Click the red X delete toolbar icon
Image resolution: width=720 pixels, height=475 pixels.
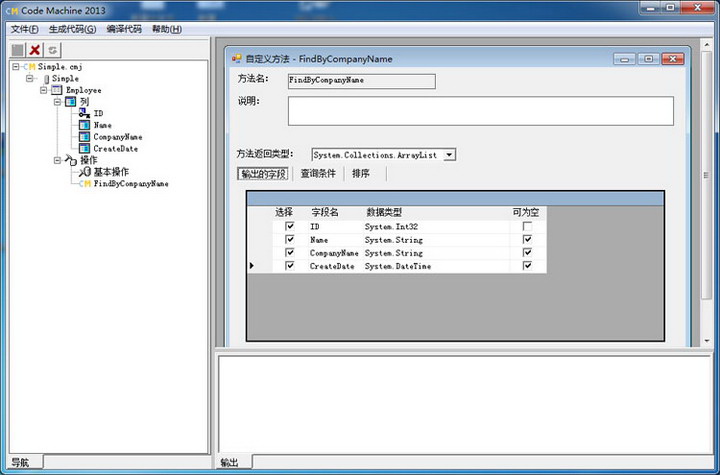tap(34, 50)
